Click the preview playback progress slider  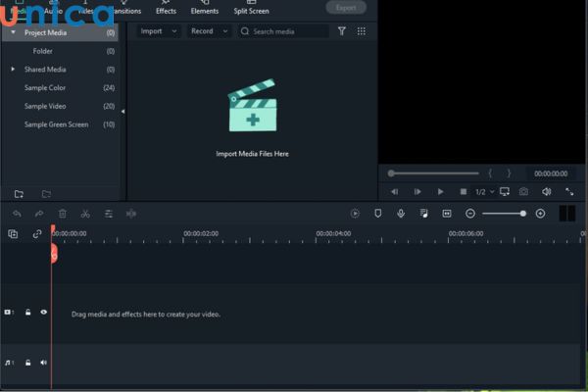433,173
